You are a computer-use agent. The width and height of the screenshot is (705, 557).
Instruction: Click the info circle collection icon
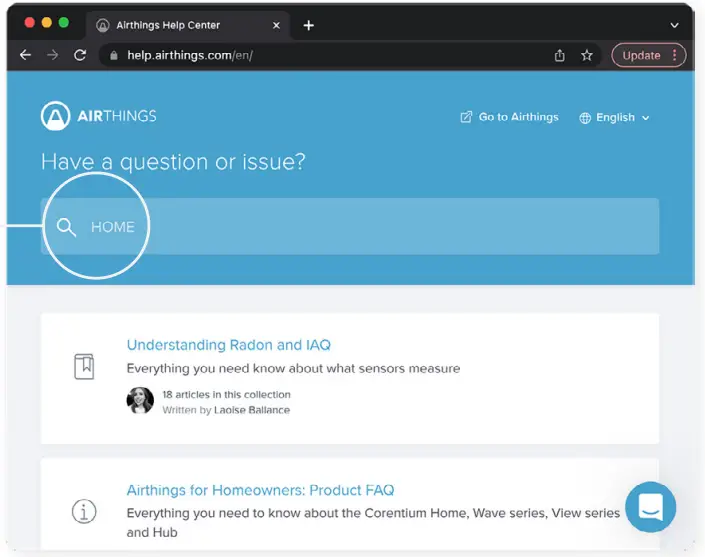84,512
